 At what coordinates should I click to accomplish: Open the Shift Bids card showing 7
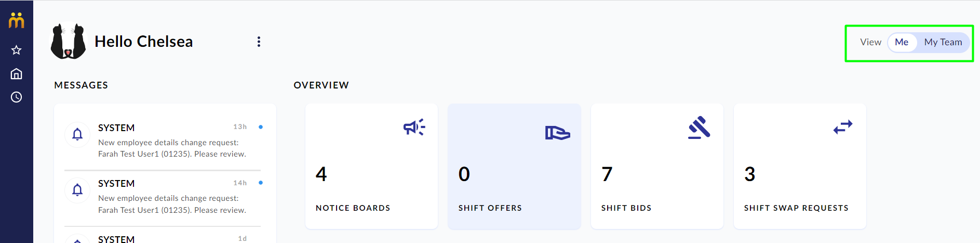tap(657, 166)
